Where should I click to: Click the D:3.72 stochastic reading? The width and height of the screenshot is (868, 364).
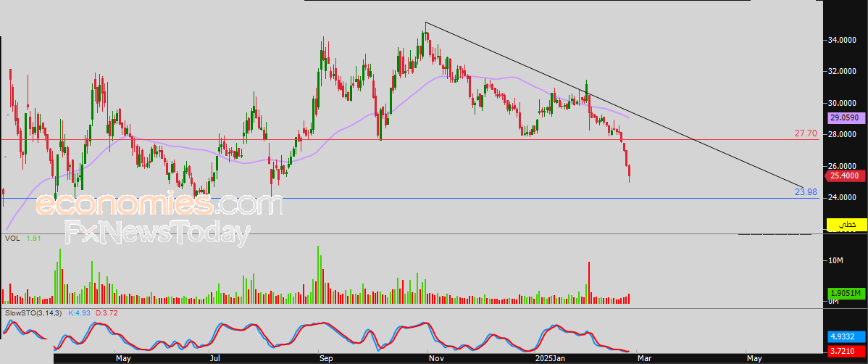[x=105, y=313]
